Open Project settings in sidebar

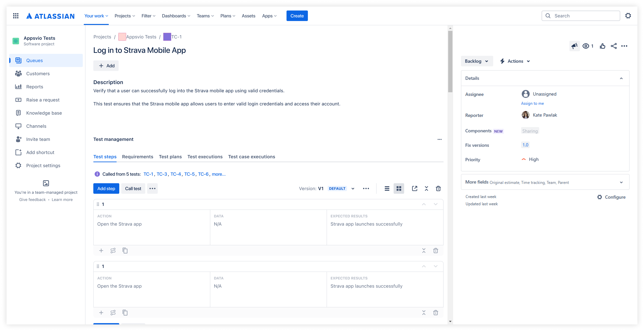pos(46,165)
